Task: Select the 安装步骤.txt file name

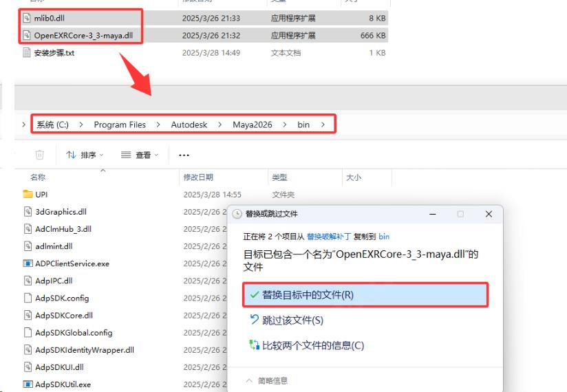Action: 54,53
